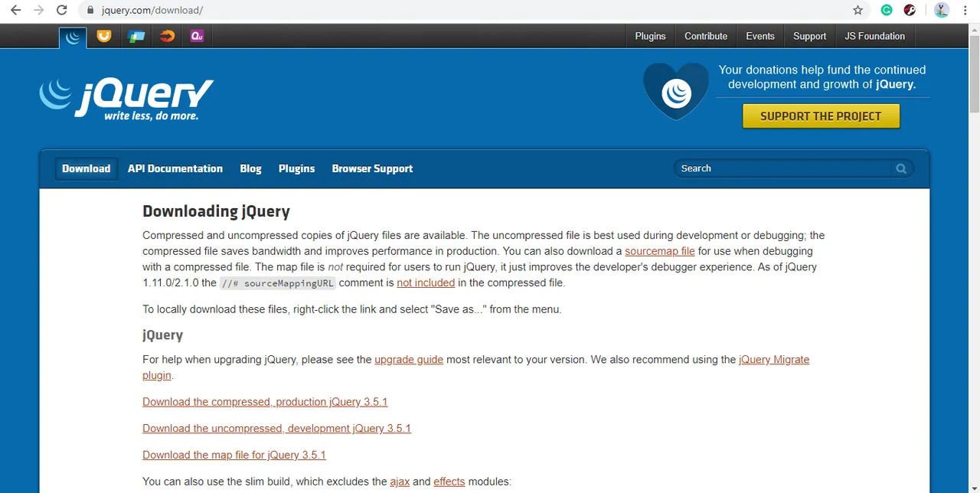Open the sourcemap file link
This screenshot has height=493, width=980.
click(x=660, y=251)
